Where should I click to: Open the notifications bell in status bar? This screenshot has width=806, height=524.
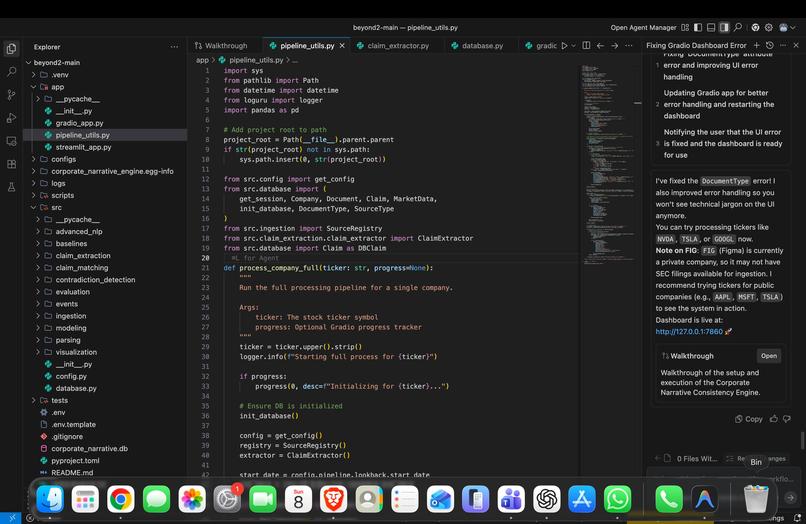click(x=797, y=518)
